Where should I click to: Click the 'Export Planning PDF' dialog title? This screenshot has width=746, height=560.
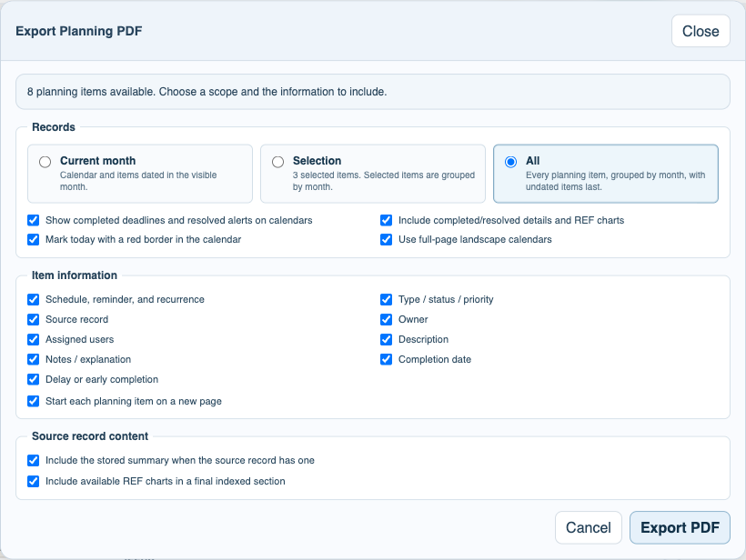pyautogui.click(x=79, y=31)
